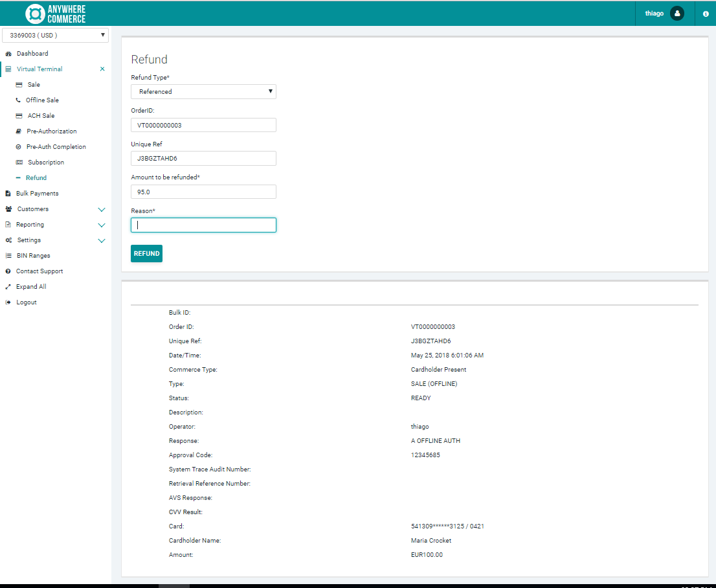Expand the Customers submenu chevron
716x588 pixels.
[102, 210]
